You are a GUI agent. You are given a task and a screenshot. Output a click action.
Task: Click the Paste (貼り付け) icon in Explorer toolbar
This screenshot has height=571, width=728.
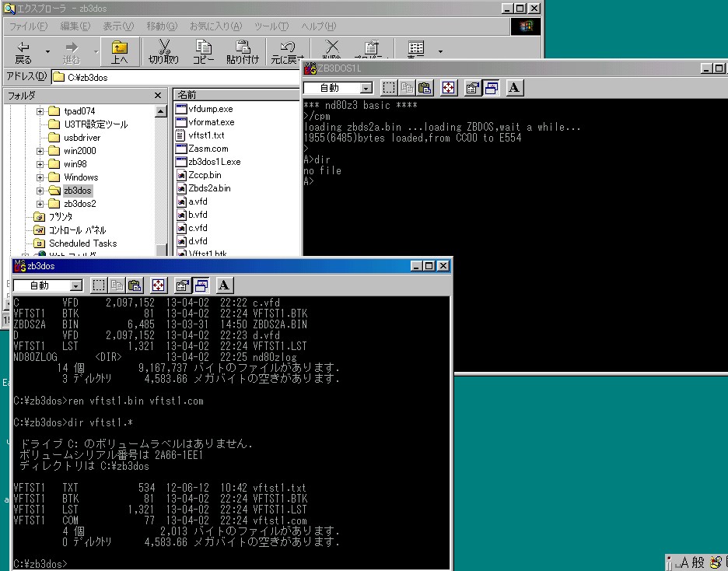[243, 52]
